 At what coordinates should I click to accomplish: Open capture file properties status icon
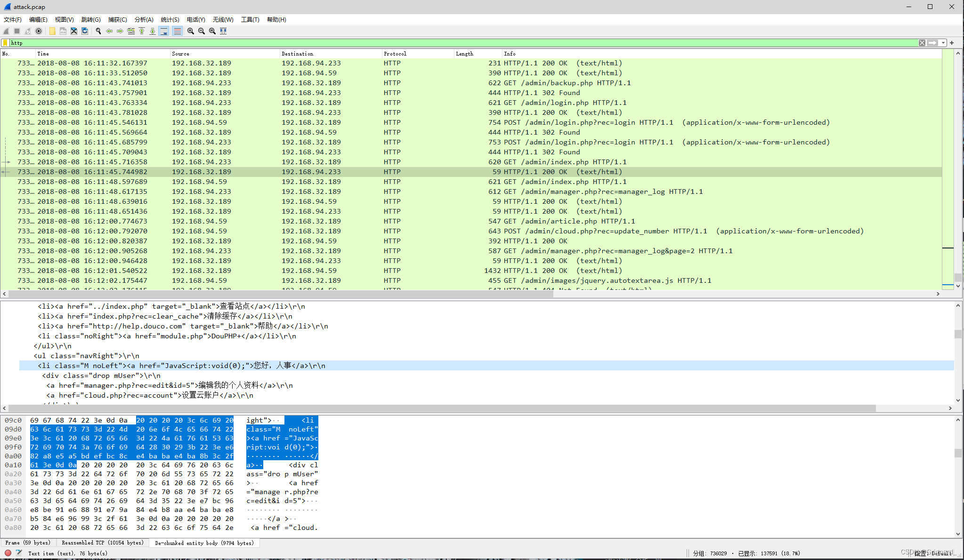(19, 553)
